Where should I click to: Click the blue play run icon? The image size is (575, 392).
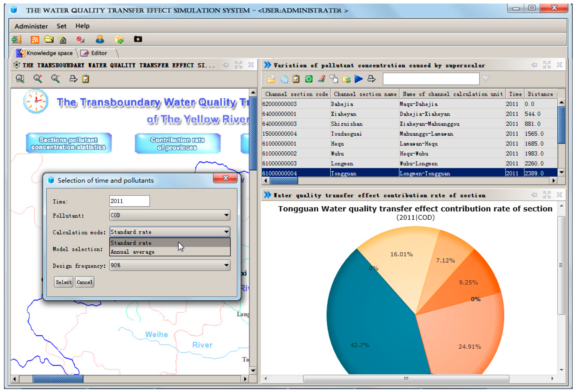tap(358, 79)
